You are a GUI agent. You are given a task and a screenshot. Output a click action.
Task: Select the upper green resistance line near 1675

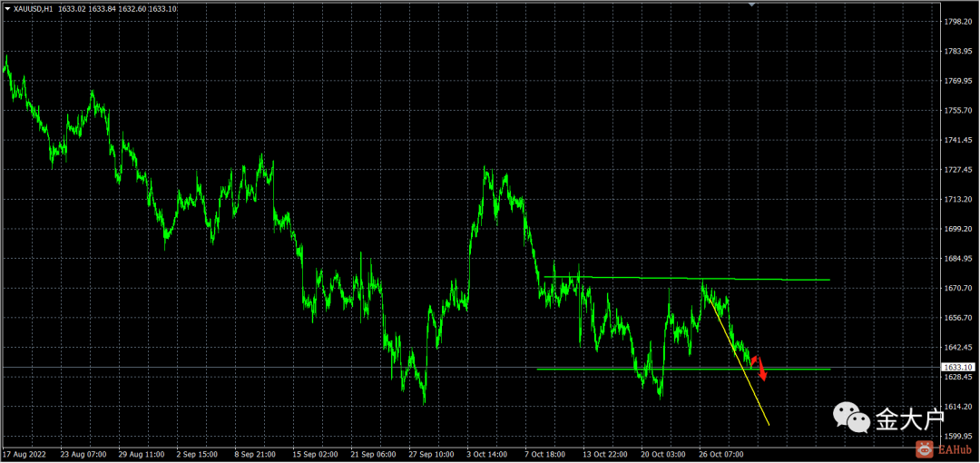click(x=687, y=278)
